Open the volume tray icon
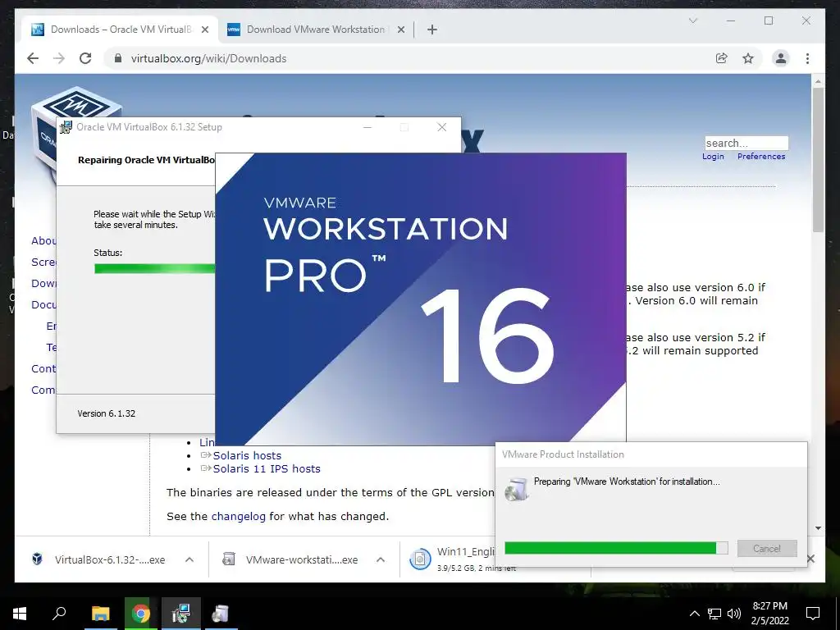The image size is (840, 630). click(x=734, y=614)
